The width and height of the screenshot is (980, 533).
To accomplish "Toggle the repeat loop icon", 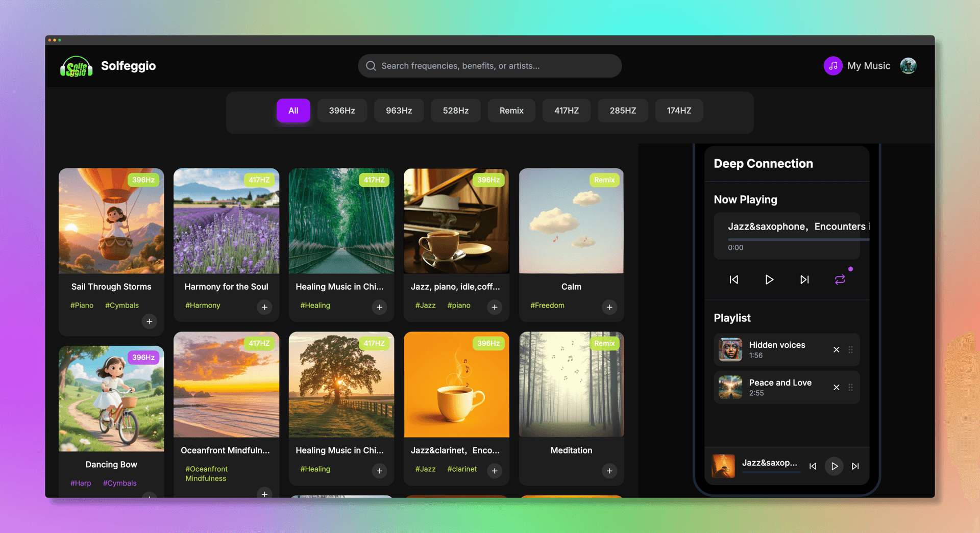I will coord(840,280).
